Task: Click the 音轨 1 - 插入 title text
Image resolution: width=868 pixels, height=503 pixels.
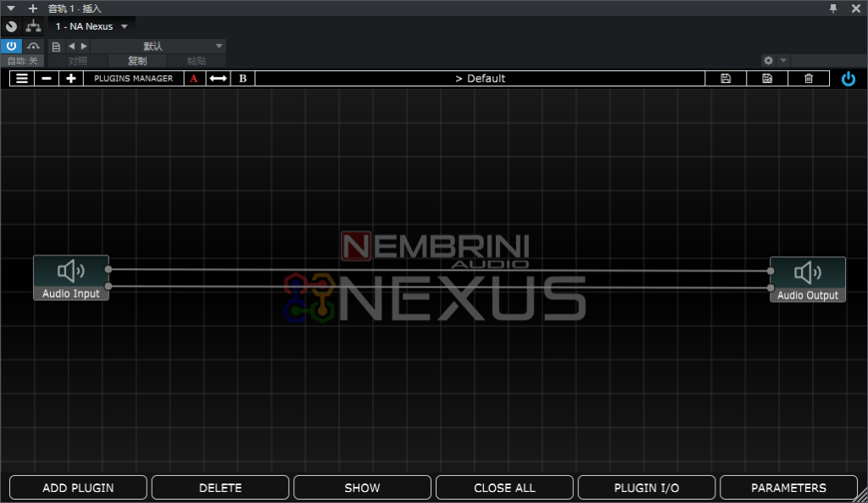Action: [x=75, y=8]
